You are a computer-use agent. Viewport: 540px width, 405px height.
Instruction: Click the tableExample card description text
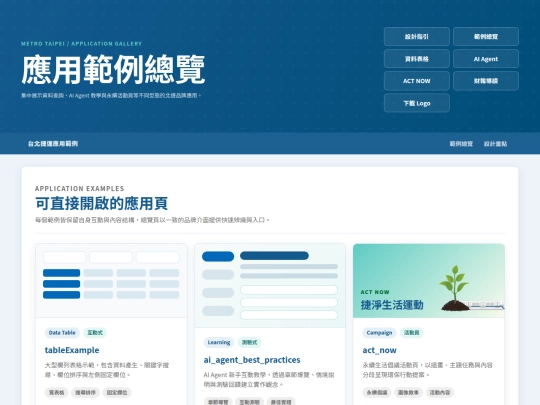point(107,370)
